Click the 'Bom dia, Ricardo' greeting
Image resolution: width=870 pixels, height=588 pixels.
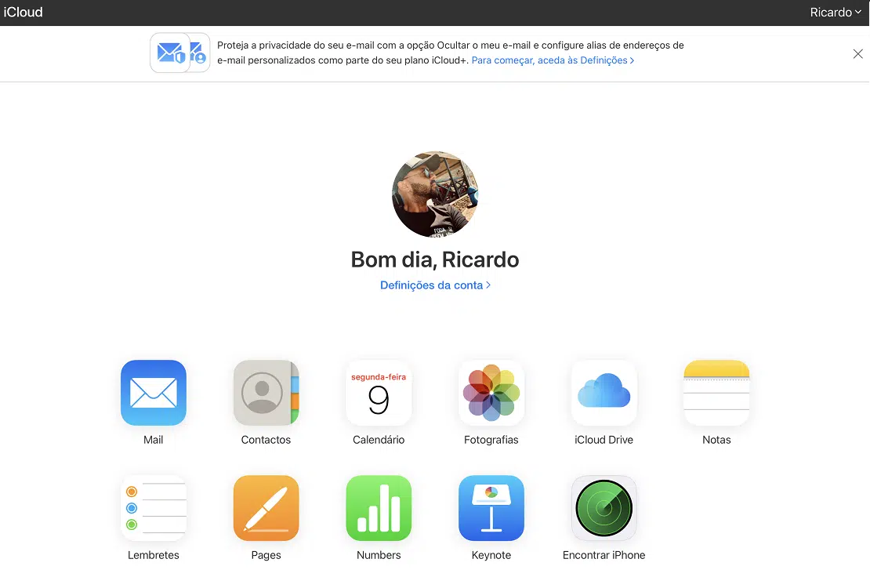point(435,260)
